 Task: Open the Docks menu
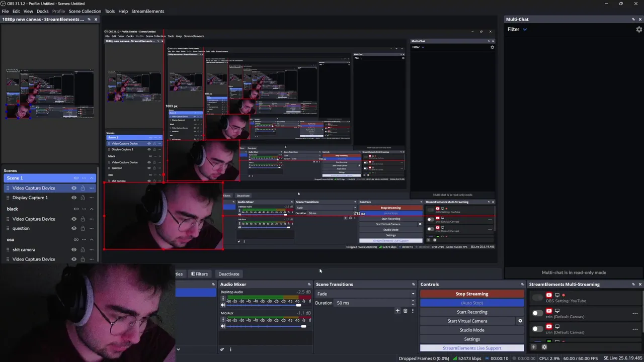pos(42,11)
